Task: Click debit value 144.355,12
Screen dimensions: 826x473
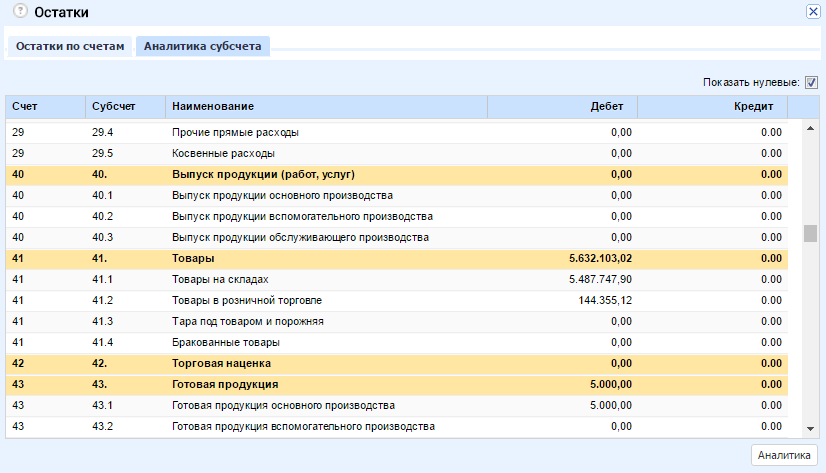Action: tap(605, 301)
